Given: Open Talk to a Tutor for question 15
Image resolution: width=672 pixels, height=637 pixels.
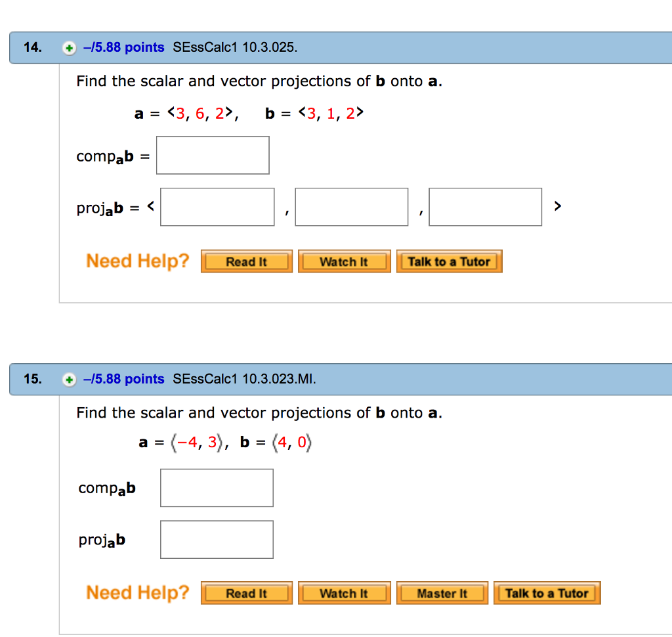Looking at the screenshot, I should 547,592.
